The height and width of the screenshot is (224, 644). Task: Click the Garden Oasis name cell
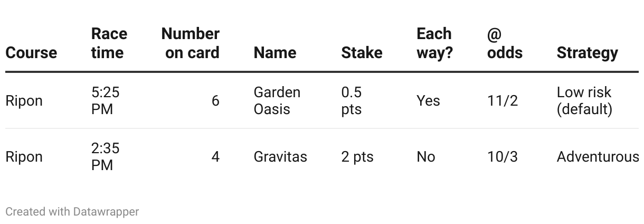pyautogui.click(x=277, y=101)
